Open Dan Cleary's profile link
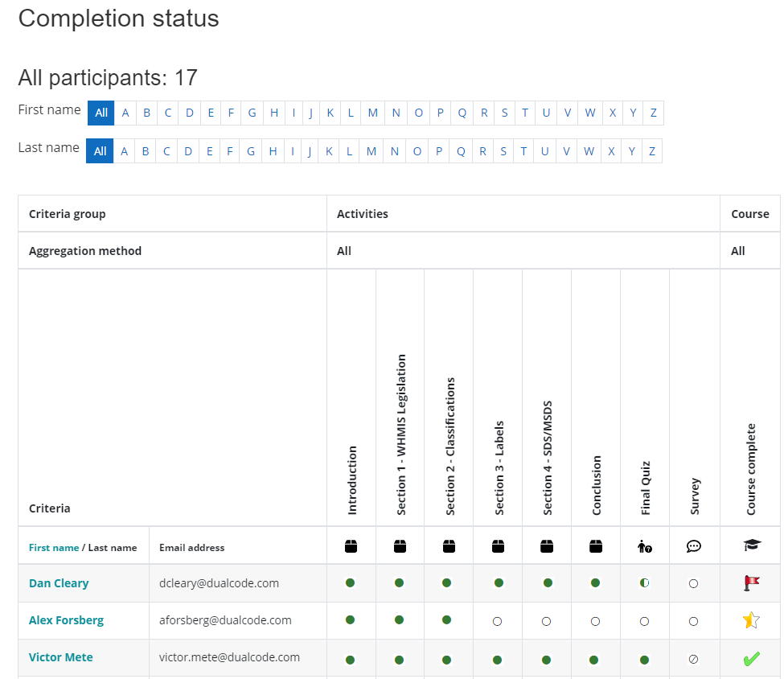This screenshot has height=679, width=784. point(59,583)
